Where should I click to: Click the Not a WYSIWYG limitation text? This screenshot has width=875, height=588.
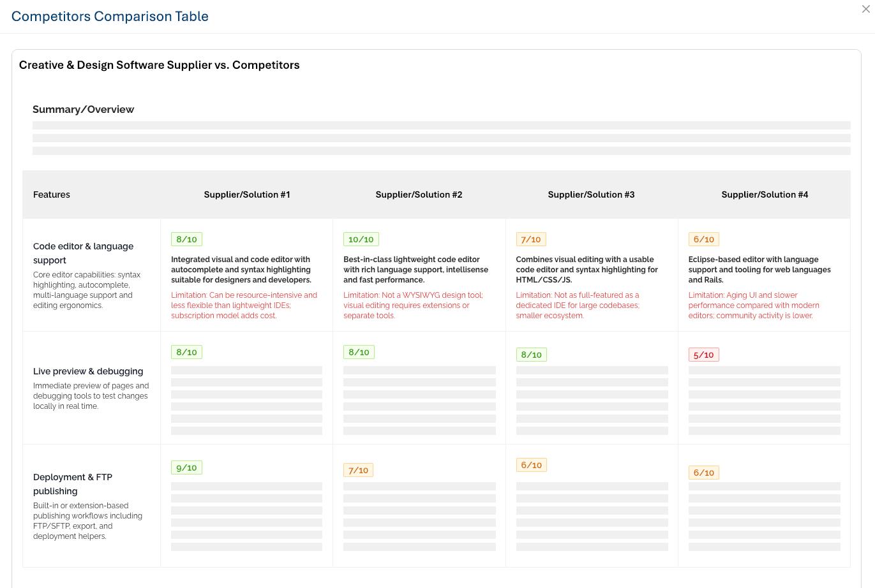pos(413,305)
